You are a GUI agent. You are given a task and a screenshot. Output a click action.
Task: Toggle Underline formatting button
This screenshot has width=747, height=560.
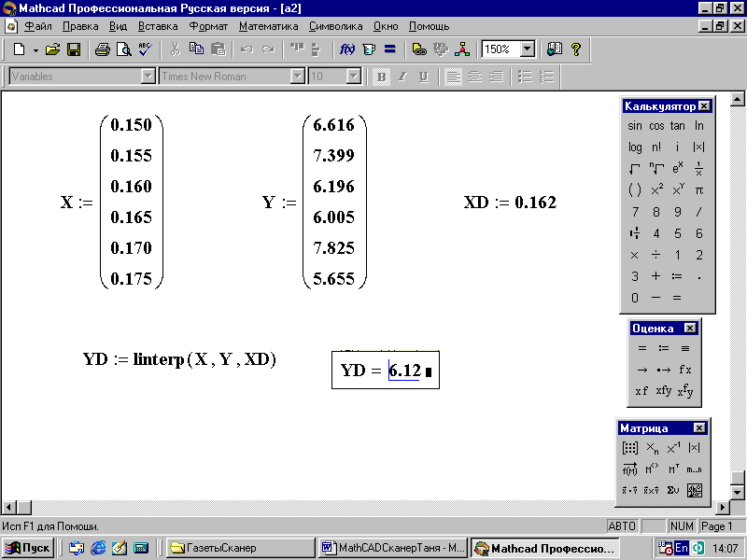(424, 77)
